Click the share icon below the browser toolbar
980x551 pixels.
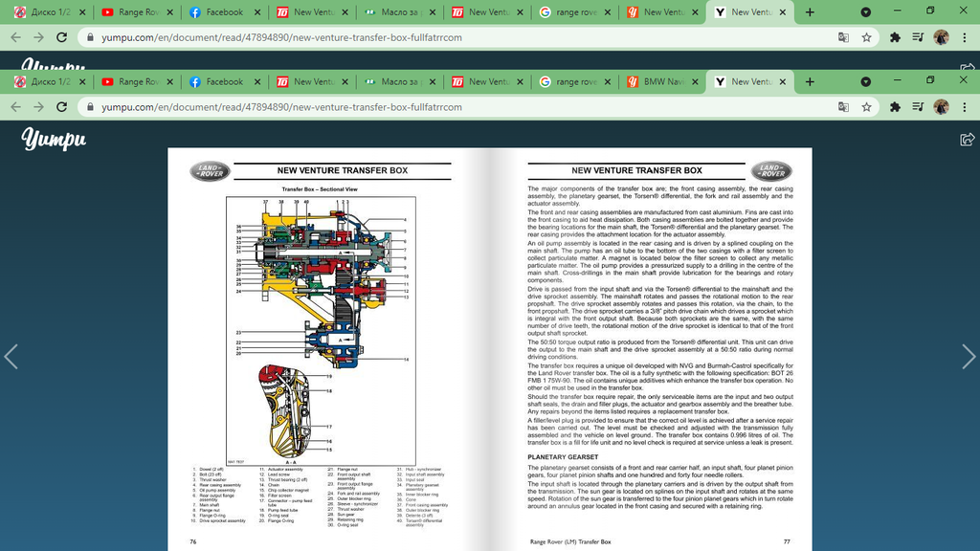click(967, 140)
